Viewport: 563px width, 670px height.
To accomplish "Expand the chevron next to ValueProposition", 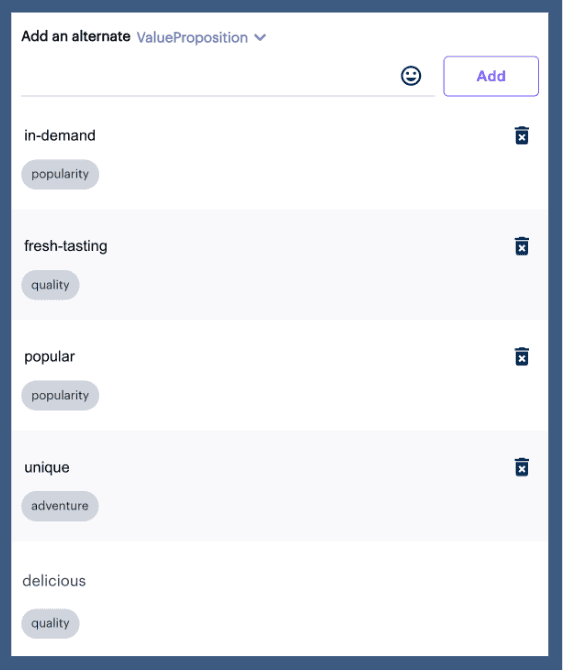I will click(x=260, y=38).
